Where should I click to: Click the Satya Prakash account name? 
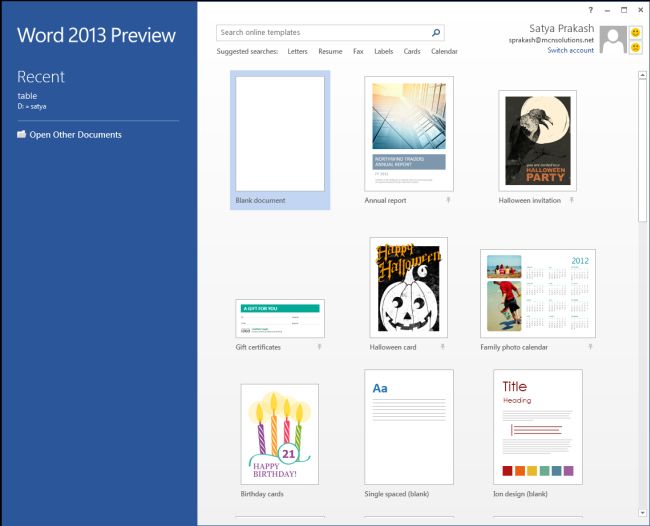(x=561, y=28)
